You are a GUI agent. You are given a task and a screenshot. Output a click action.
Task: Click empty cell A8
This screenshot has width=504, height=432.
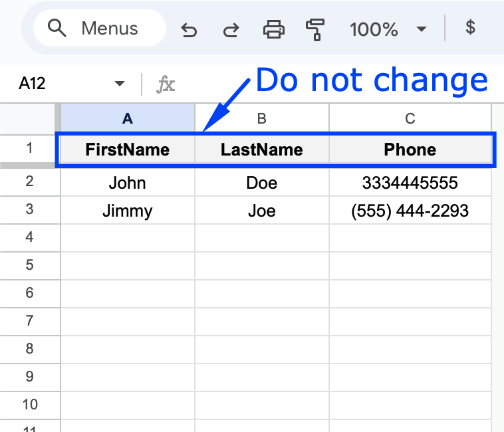(128, 350)
